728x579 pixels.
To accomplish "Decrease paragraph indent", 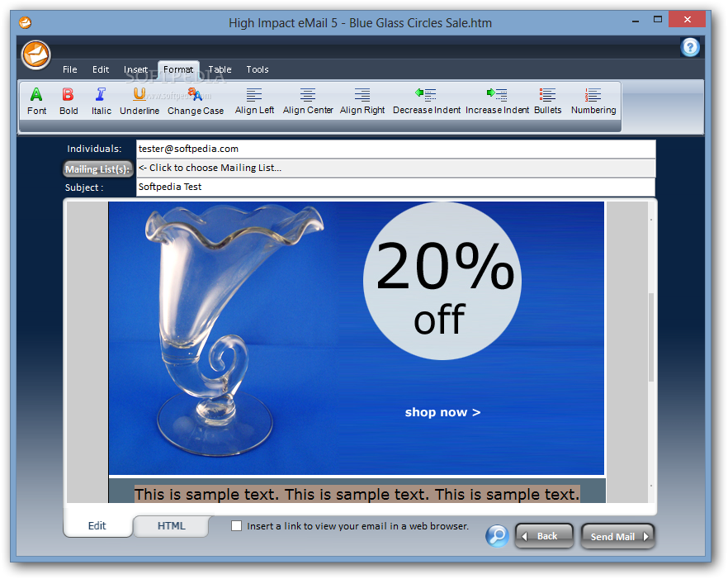I will tap(426, 101).
